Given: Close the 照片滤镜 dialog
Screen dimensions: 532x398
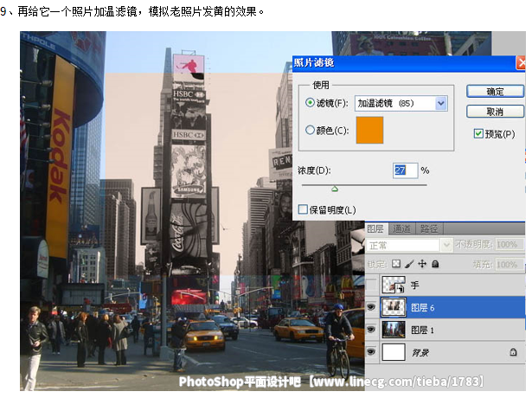Looking at the screenshot, I should pyautogui.click(x=521, y=63).
